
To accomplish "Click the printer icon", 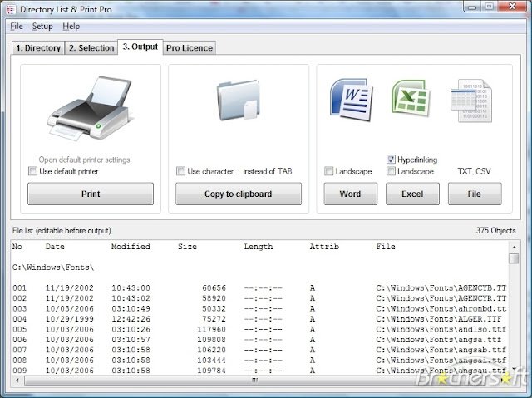I will coord(91,109).
